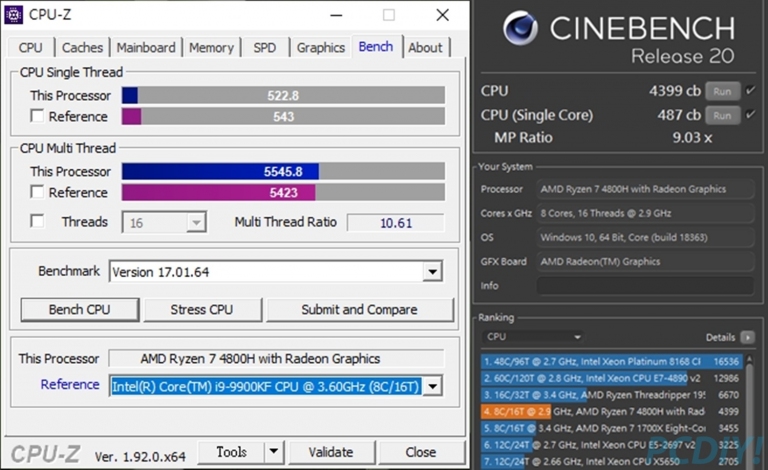768x470 pixels.
Task: Select ranking row Xeon Platinum 8168
Action: pos(611,361)
